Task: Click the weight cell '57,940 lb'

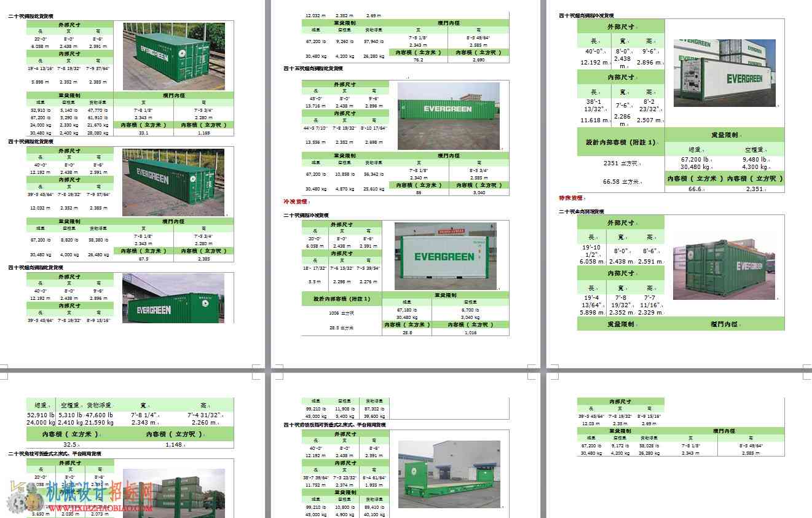Action: (x=373, y=42)
